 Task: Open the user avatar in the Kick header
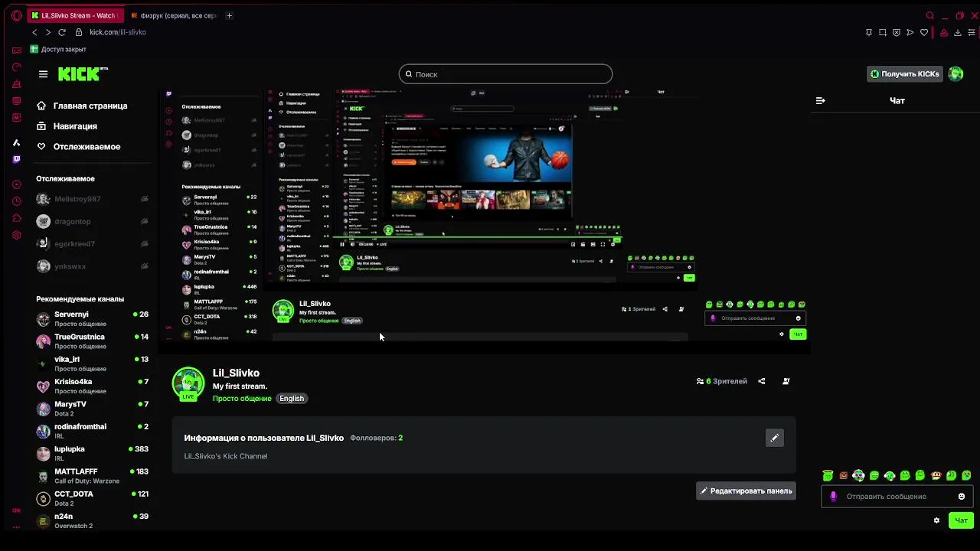click(955, 74)
